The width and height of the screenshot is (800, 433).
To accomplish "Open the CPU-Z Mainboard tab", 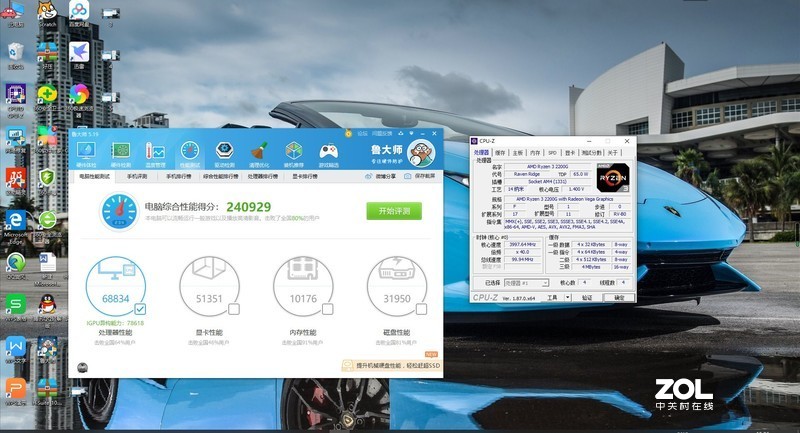I will point(518,152).
